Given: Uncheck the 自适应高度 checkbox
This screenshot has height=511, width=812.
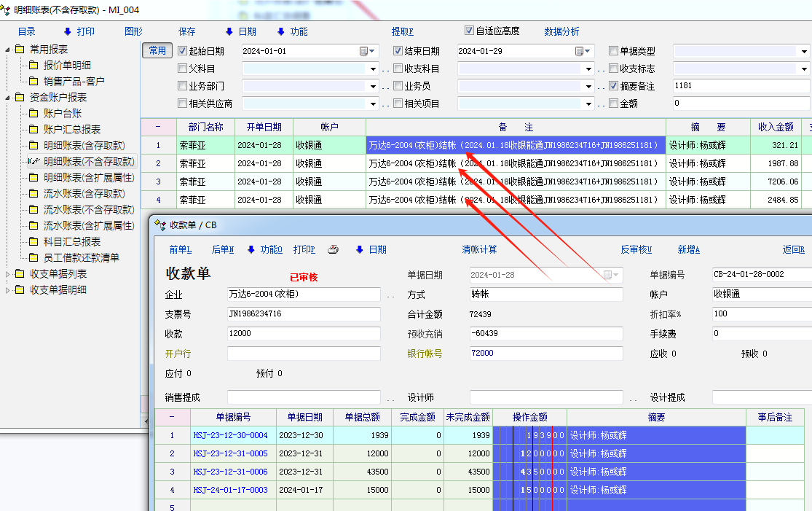Looking at the screenshot, I should tap(469, 31).
